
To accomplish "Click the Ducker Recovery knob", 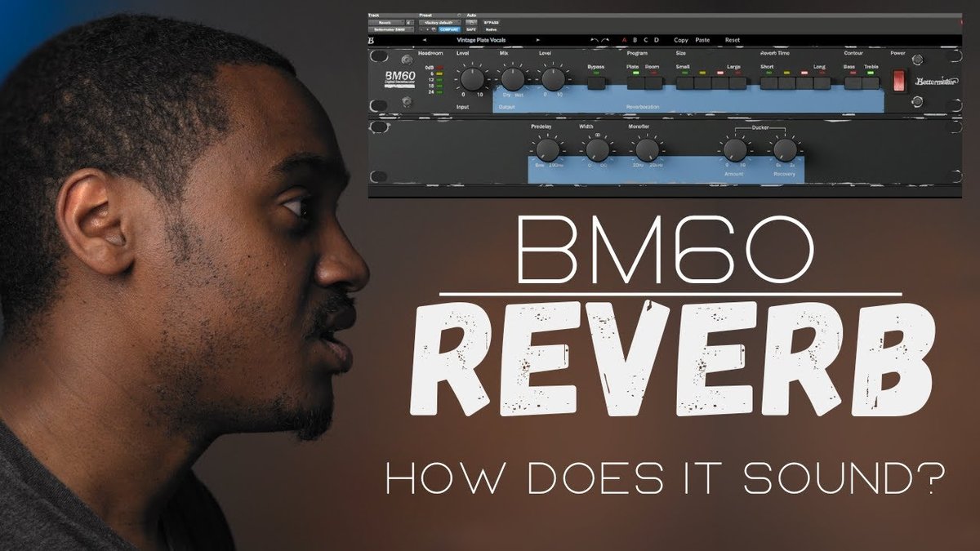I will point(784,149).
